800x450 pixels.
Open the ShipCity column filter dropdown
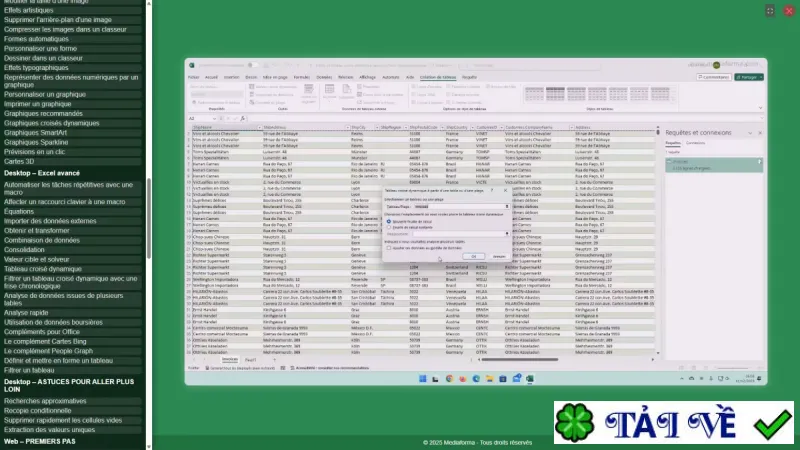point(377,128)
